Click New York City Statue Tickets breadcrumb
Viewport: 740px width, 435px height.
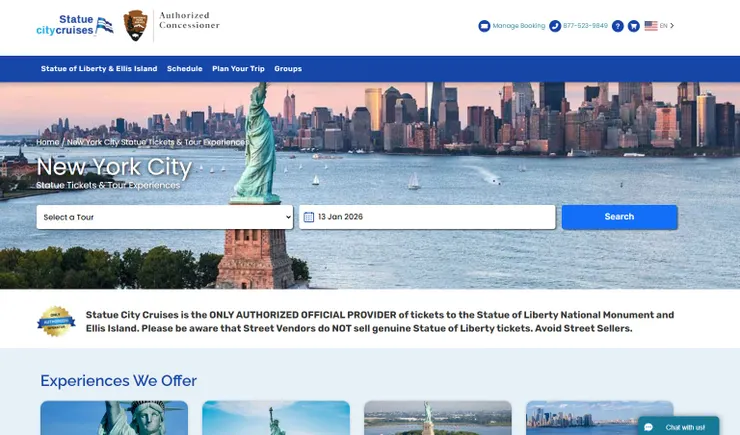click(x=157, y=142)
